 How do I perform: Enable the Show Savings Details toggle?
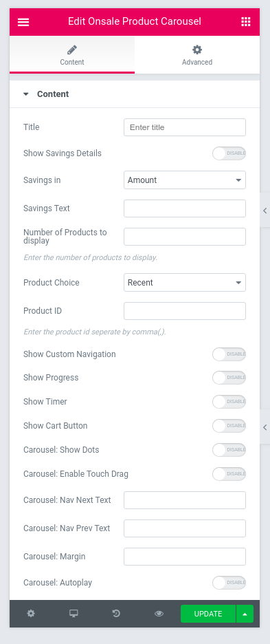229,153
